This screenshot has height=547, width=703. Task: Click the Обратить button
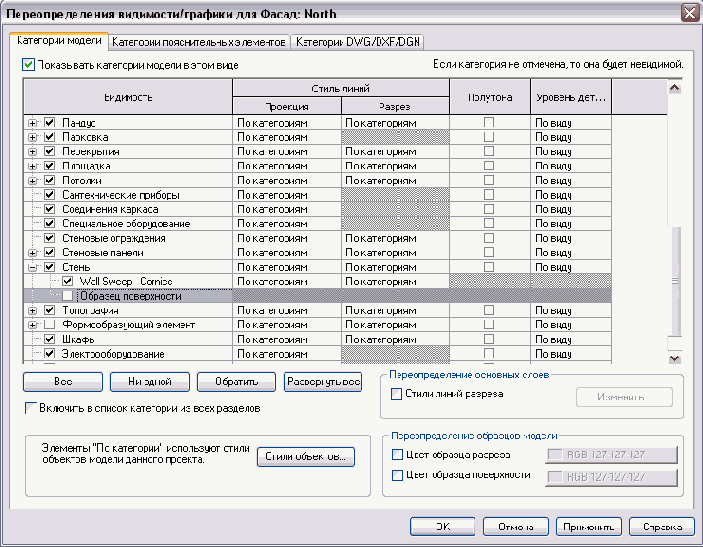click(236, 382)
